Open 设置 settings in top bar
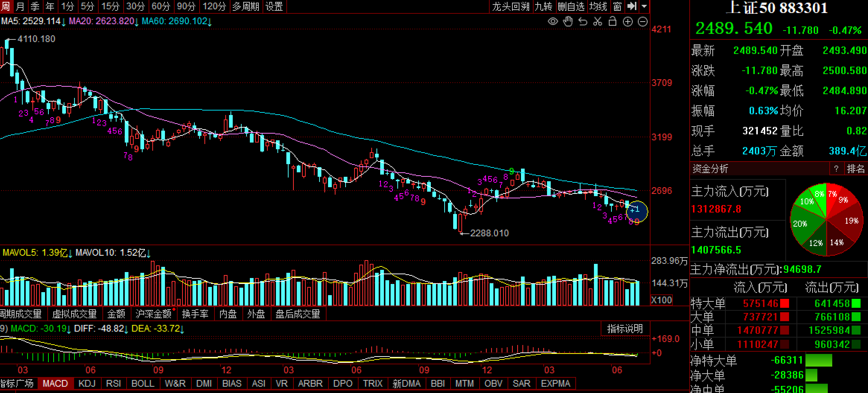The height and width of the screenshot is (393, 868). coord(274,6)
